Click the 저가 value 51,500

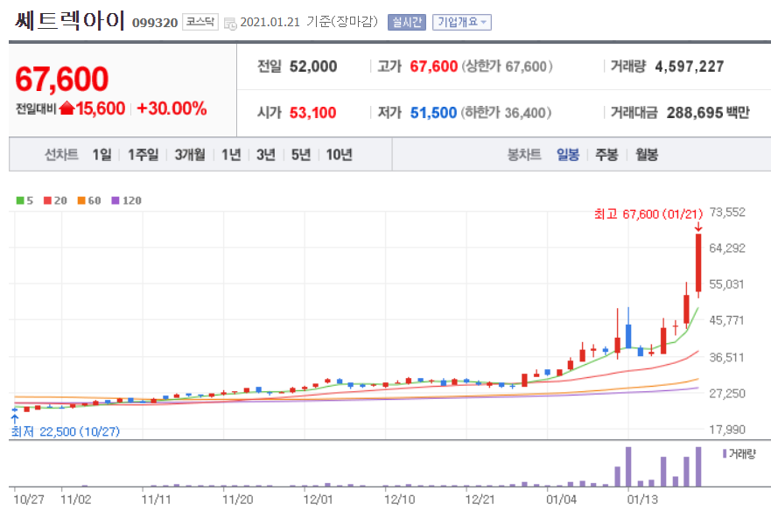click(x=434, y=113)
